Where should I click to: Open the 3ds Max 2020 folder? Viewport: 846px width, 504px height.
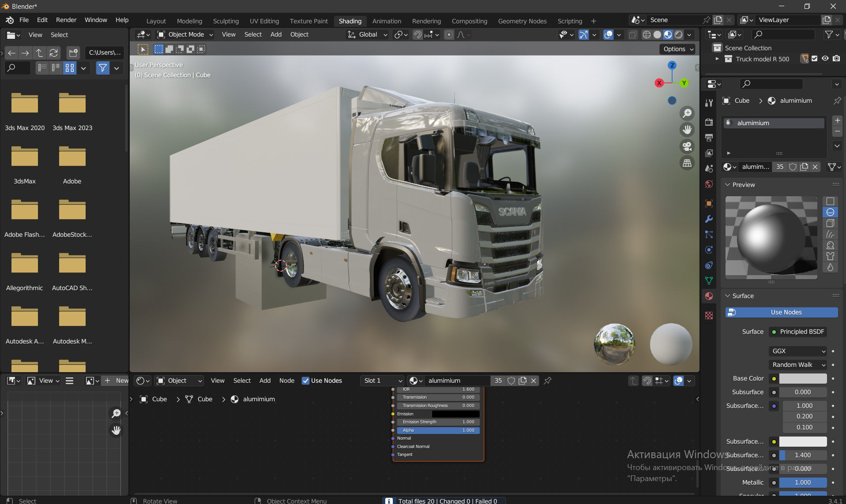25,111
